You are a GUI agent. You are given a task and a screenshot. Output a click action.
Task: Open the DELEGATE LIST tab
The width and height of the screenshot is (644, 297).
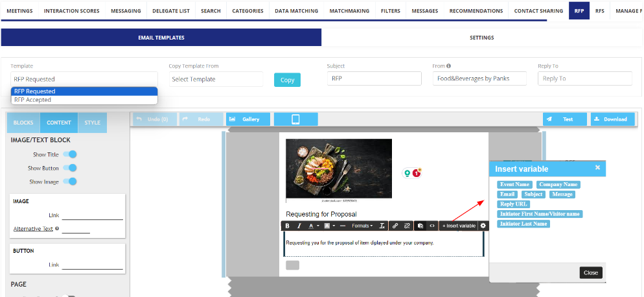(x=171, y=11)
